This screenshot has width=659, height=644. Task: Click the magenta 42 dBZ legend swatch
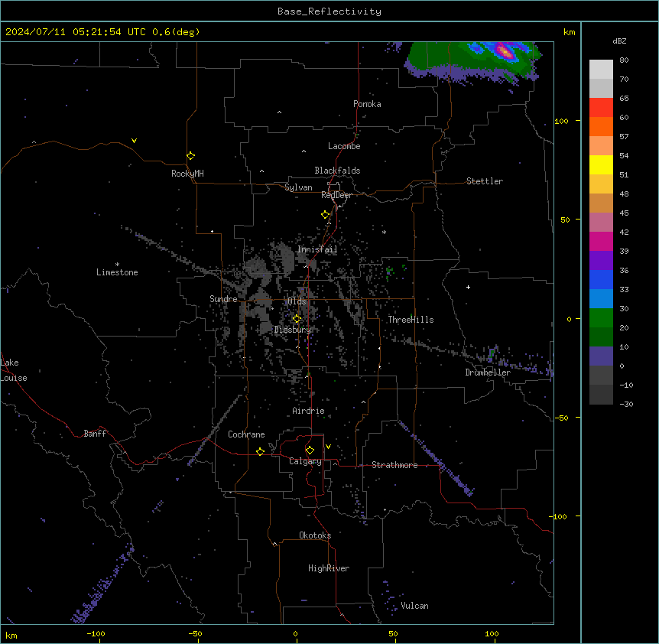601,241
